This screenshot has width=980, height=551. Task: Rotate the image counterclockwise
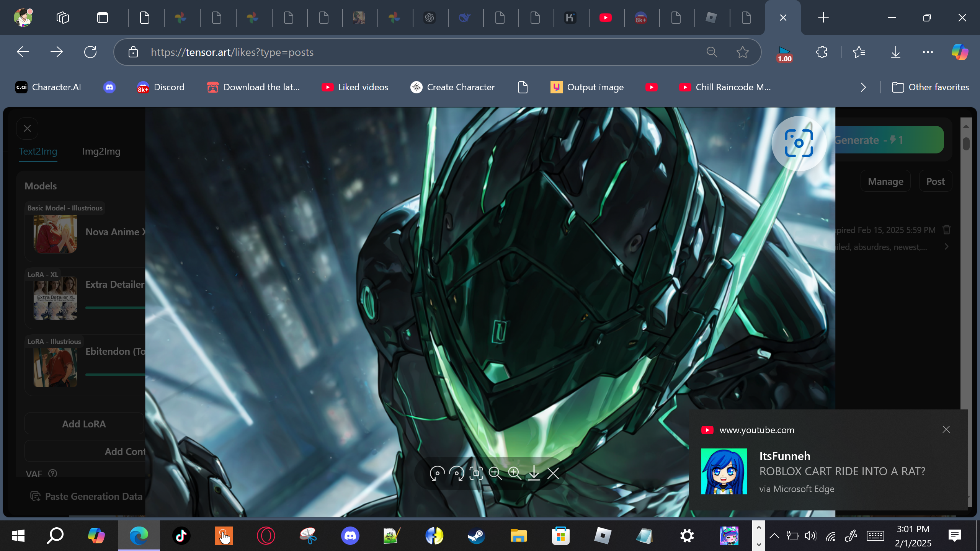(x=437, y=473)
